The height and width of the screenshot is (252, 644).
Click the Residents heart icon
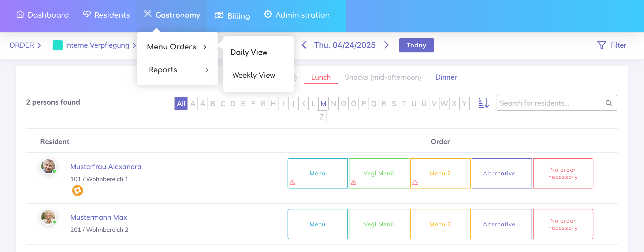87,14
